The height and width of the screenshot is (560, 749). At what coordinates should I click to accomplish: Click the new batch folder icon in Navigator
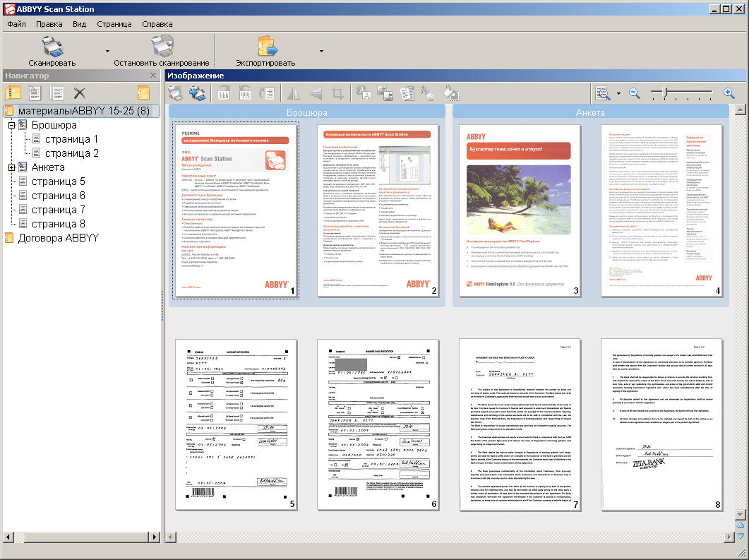[13, 93]
